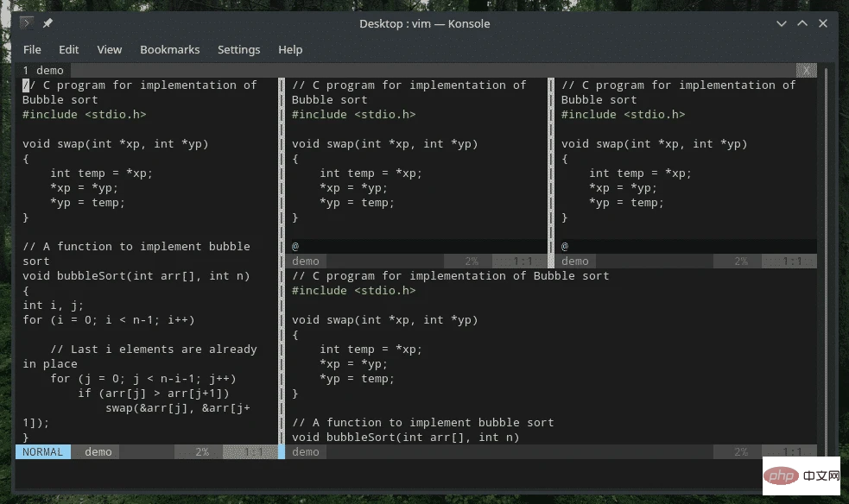Screen dimensions: 849x504
Task: Click the separator between middle and right top panes
Action: click(550, 164)
